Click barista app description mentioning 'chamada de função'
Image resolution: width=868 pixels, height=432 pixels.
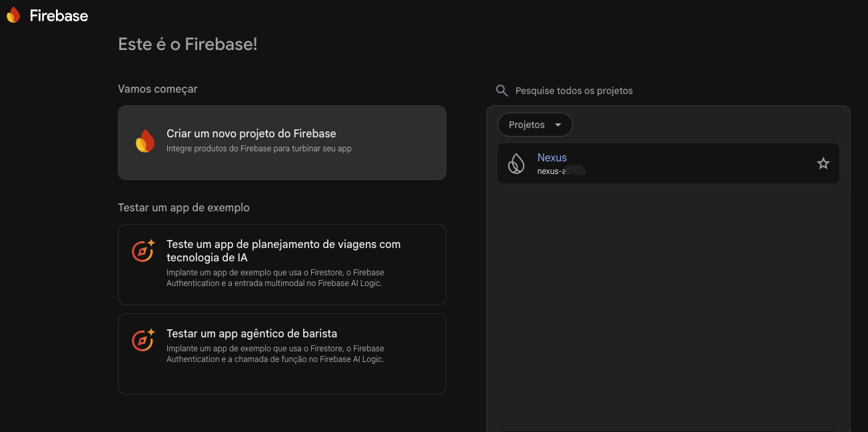(x=275, y=354)
